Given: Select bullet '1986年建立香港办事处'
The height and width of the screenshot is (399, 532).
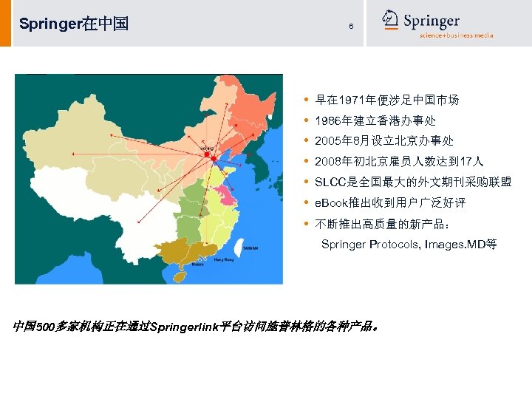Looking at the screenshot, I should coord(375,120).
